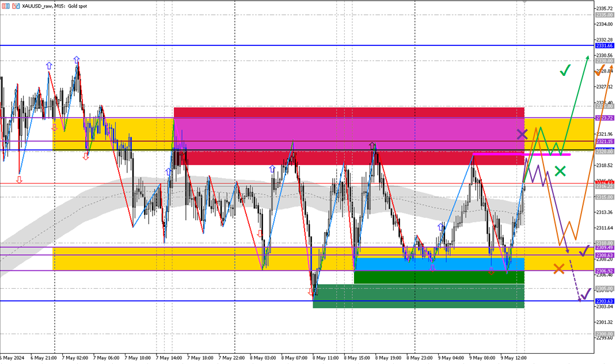Screen dimensions: 616x364
Task: Click the 8 May 23:00 time label
Action: pyautogui.click(x=420, y=358)
